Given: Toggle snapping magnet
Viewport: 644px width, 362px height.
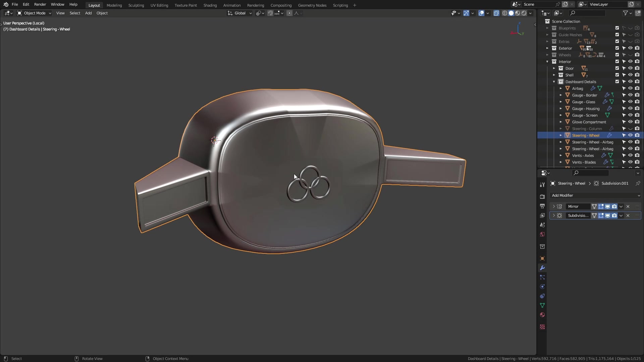Looking at the screenshot, I should point(270,13).
